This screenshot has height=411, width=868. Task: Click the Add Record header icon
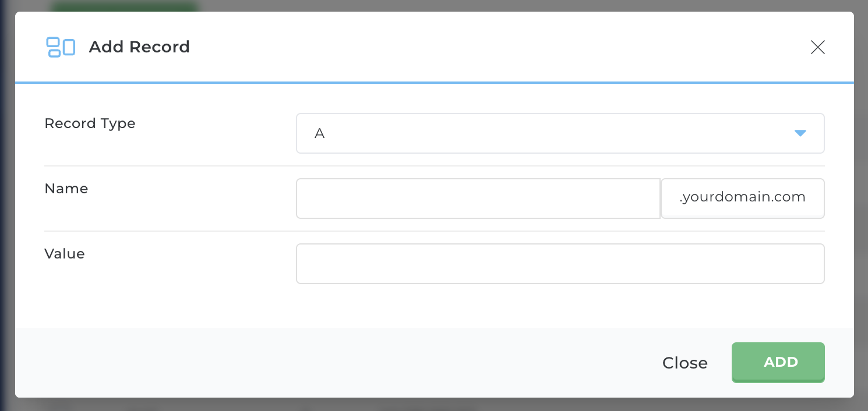click(61, 47)
